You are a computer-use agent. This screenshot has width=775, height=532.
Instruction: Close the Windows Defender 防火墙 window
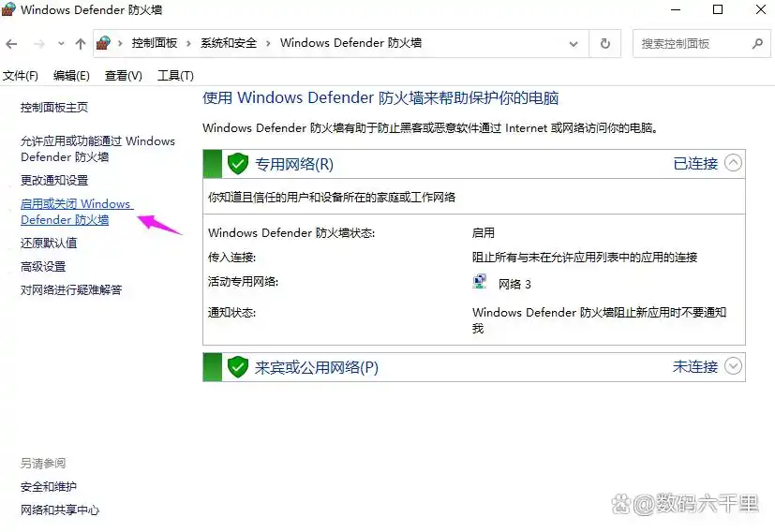pos(761,9)
